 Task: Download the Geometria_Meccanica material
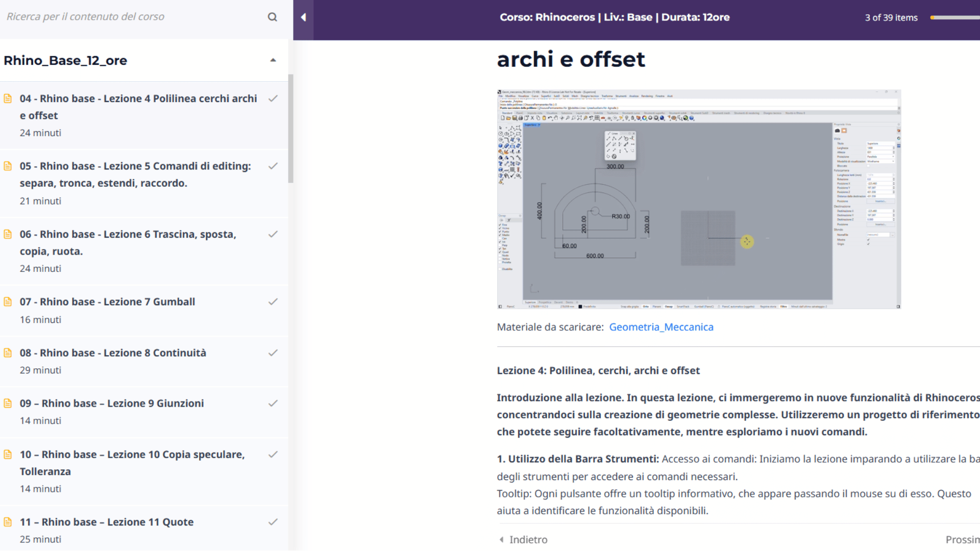coord(661,327)
